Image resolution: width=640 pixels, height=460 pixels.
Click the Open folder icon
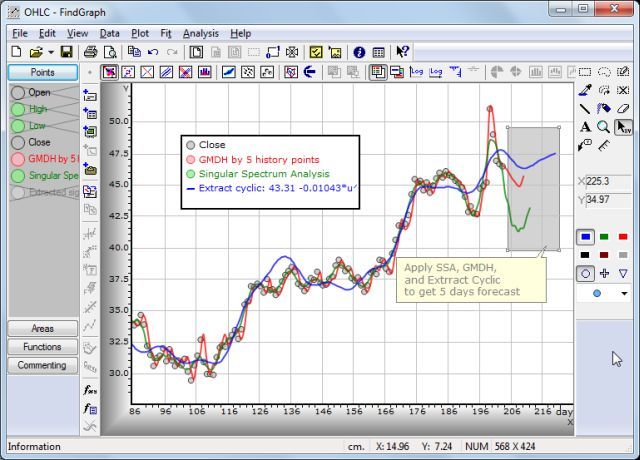coord(36,52)
